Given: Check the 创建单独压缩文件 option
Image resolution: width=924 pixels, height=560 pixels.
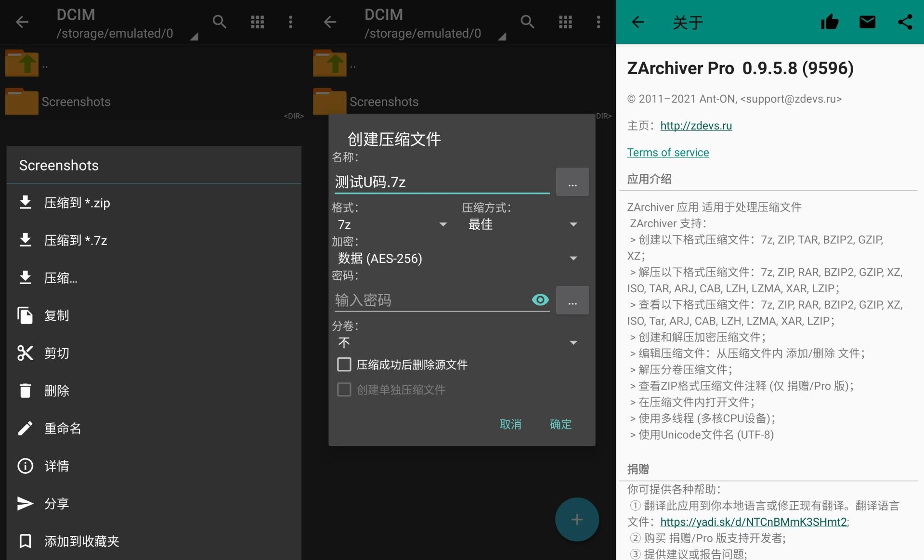Looking at the screenshot, I should [x=344, y=390].
